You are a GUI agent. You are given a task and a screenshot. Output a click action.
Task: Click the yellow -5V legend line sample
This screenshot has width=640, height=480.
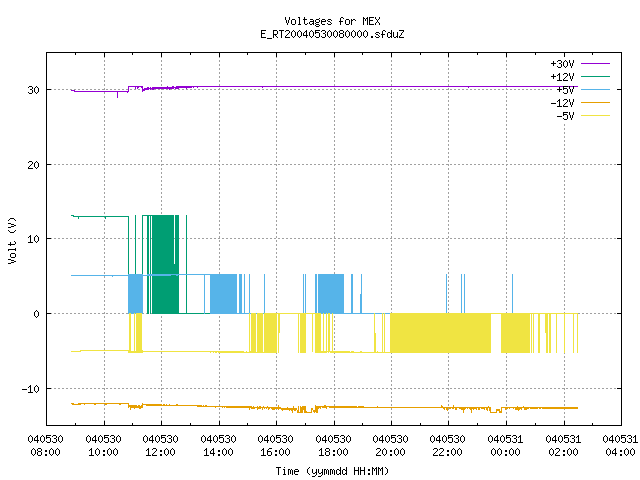pyautogui.click(x=595, y=116)
